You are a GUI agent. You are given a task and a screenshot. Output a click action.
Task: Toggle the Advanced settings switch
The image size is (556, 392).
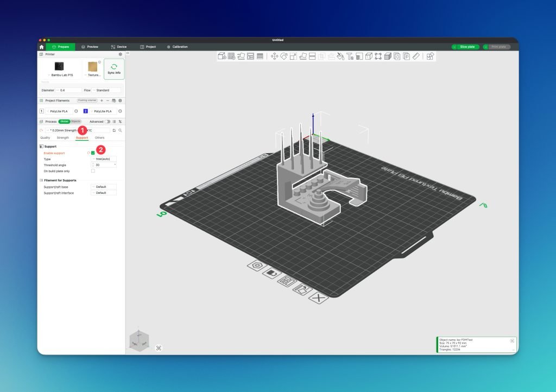pyautogui.click(x=108, y=122)
